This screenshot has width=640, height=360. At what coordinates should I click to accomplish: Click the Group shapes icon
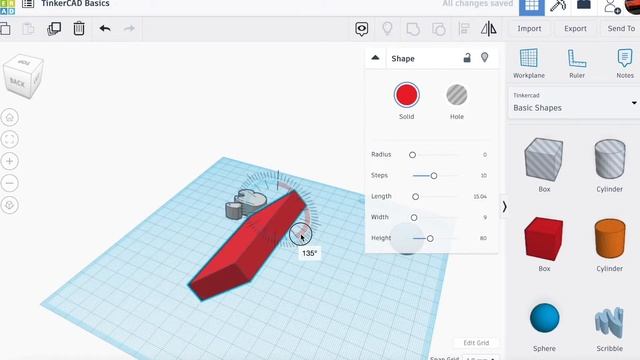pos(413,29)
